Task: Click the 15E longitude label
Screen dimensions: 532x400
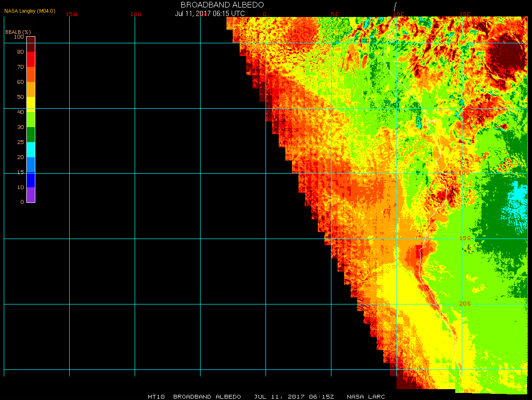Action: pos(465,14)
